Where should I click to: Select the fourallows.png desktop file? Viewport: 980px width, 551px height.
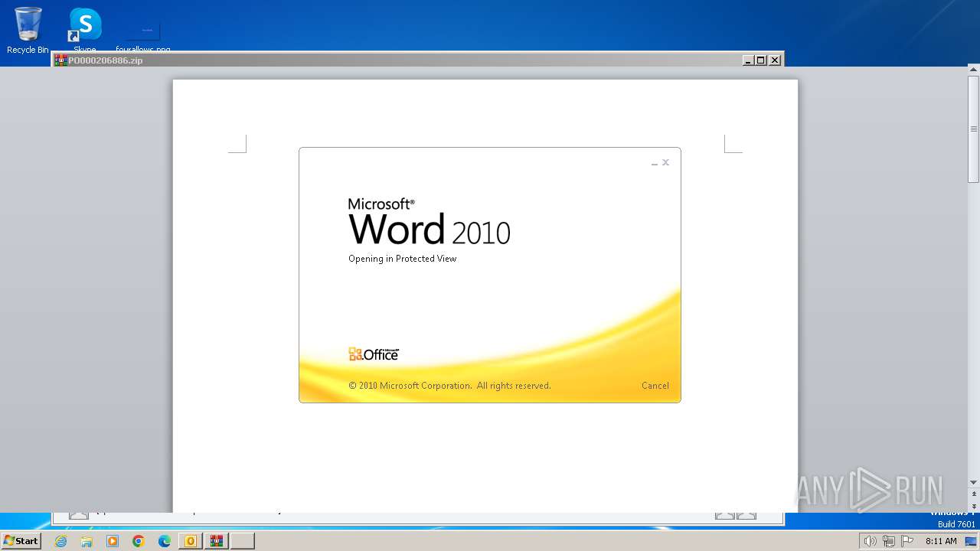[x=143, y=34]
